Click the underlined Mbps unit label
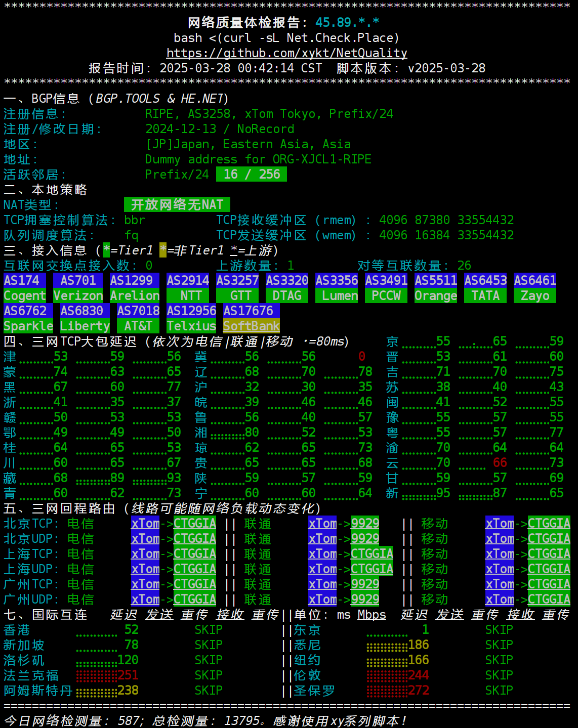This screenshot has width=578, height=728. [x=371, y=615]
